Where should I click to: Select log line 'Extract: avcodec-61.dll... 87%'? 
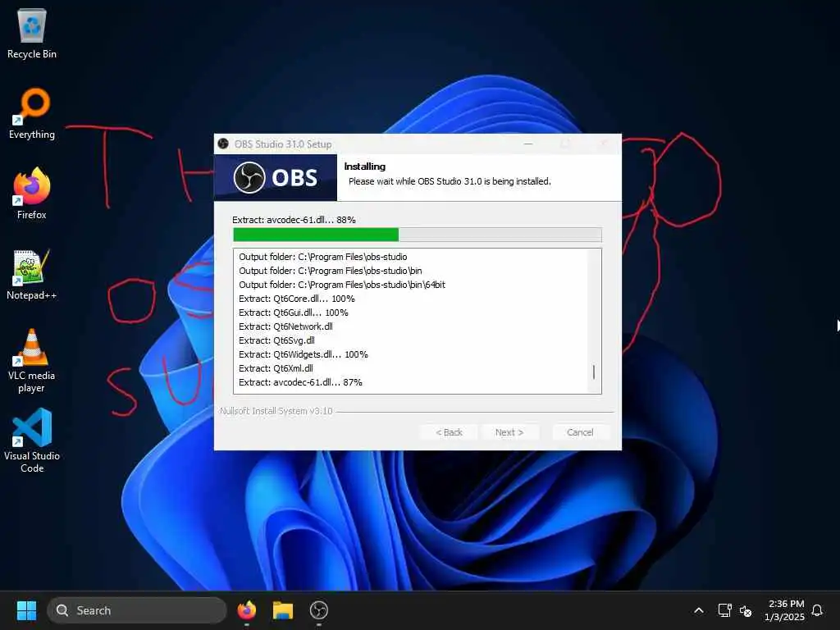[x=300, y=382]
